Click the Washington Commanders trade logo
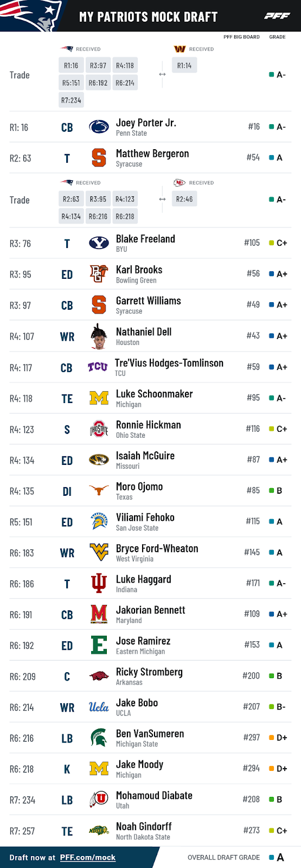301x868 pixels. click(x=180, y=49)
